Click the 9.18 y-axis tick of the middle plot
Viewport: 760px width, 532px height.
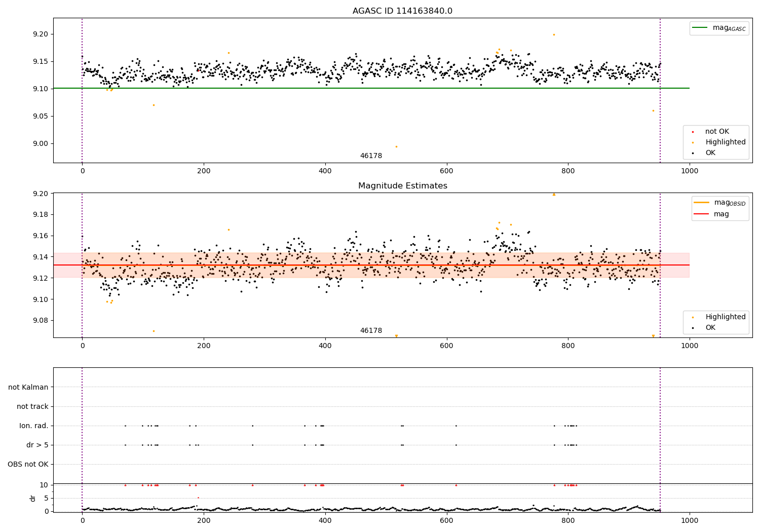41,215
